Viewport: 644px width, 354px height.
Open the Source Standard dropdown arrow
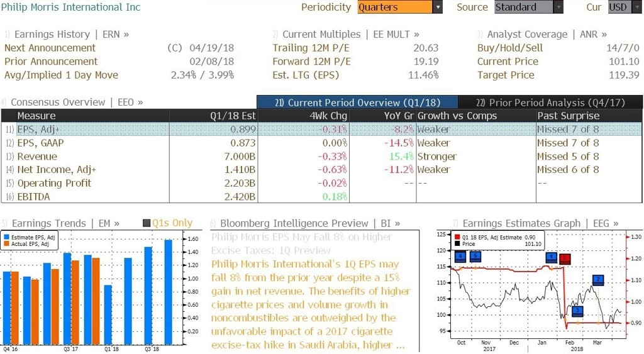[558, 7]
